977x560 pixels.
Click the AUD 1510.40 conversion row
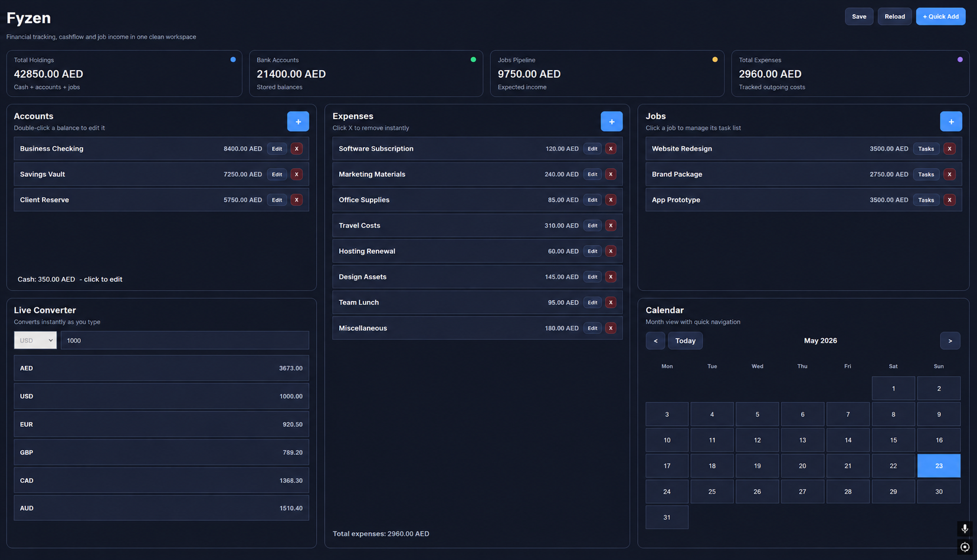coord(161,508)
